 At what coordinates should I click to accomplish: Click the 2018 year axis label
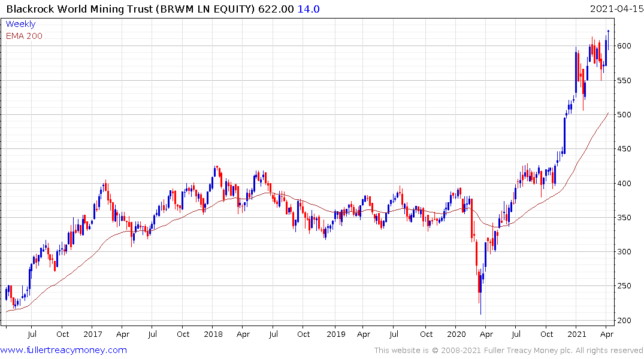pyautogui.click(x=213, y=334)
